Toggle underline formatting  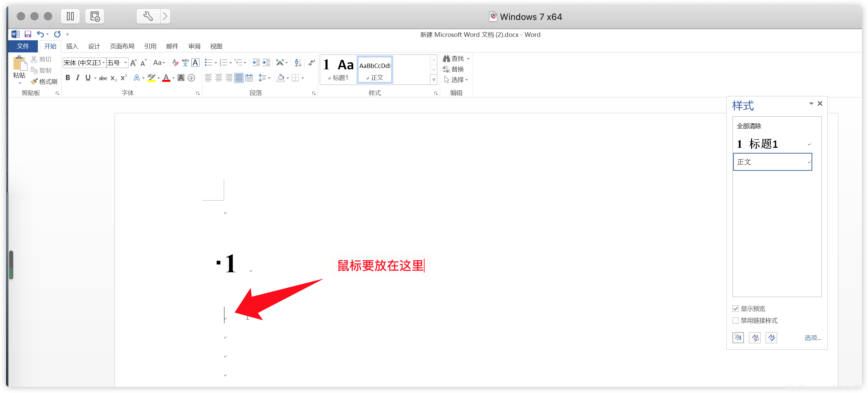point(88,78)
